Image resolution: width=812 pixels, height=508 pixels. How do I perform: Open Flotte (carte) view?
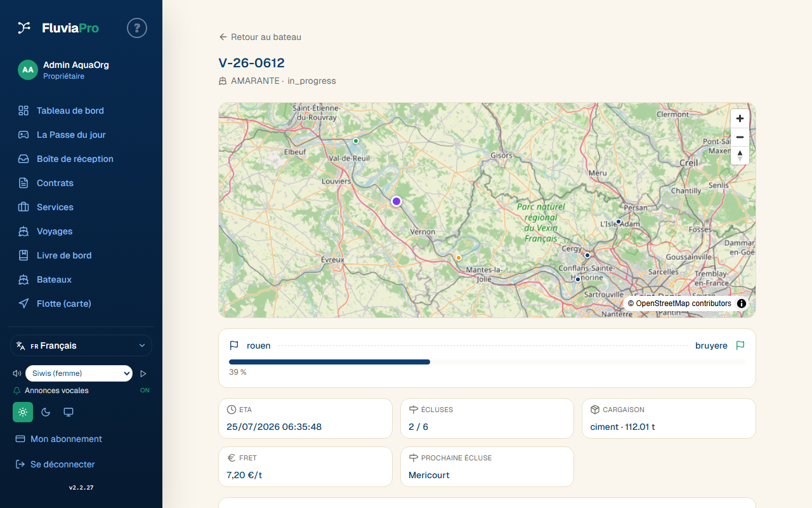[x=81, y=304]
